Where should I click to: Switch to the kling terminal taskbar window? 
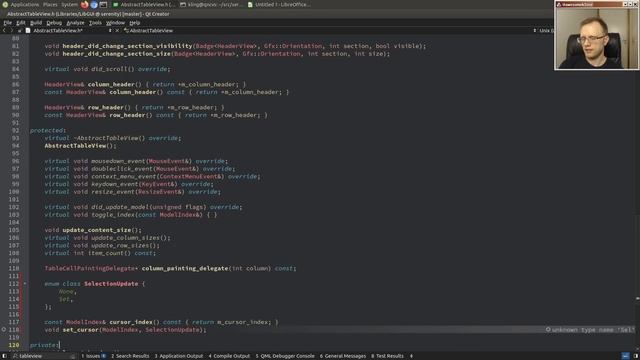pos(211,4)
